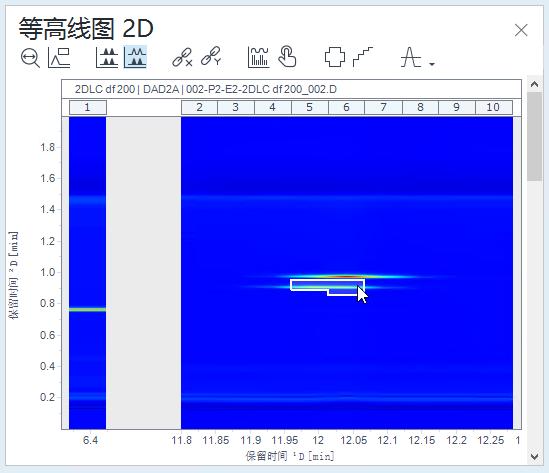The image size is (549, 473).
Task: Select cut number 6 header
Action: tap(346, 107)
